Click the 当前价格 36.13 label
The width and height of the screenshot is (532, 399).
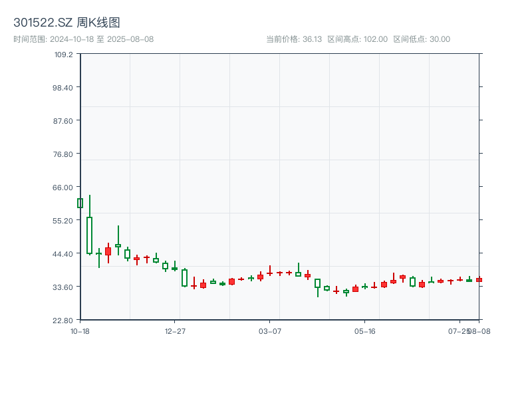click(x=293, y=39)
